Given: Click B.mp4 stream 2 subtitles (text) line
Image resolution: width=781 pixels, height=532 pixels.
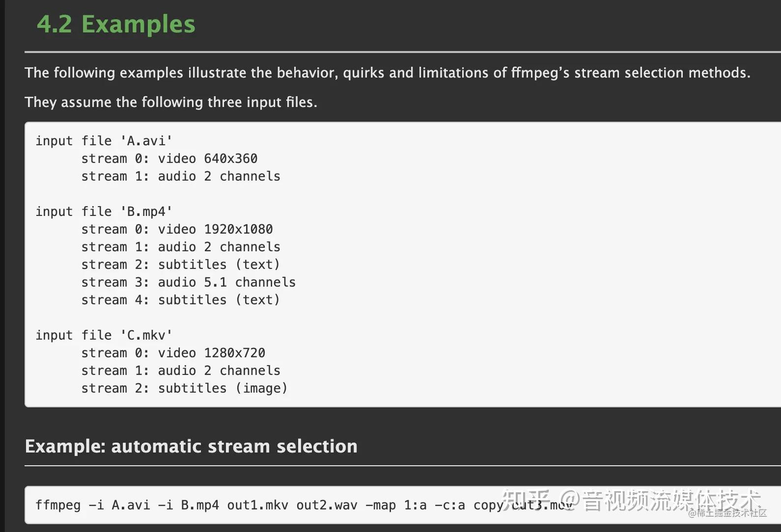Looking at the screenshot, I should 180,265.
